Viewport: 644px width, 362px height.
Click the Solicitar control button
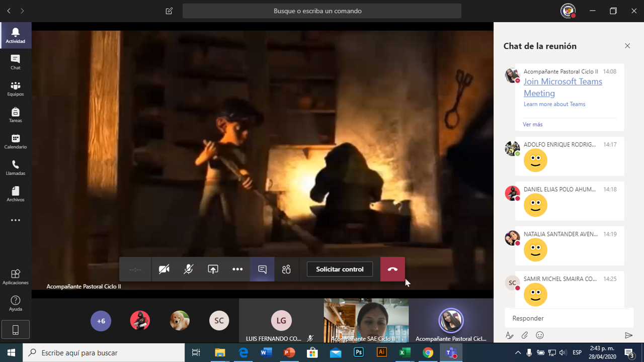coord(340,269)
